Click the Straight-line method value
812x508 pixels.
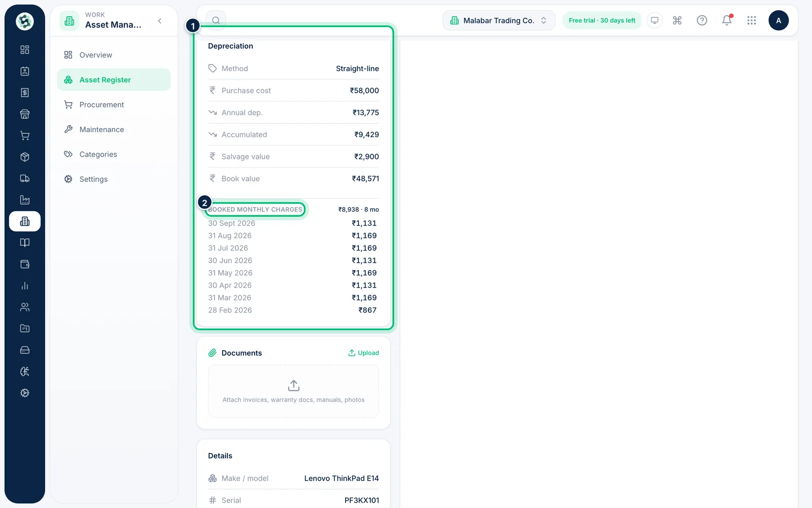click(357, 69)
